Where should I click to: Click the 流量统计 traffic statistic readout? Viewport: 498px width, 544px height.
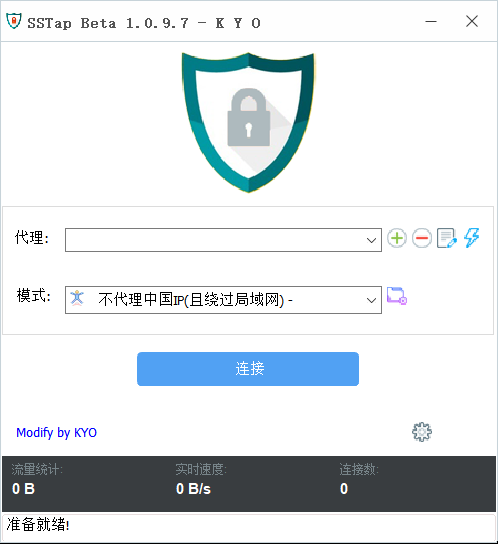pyautogui.click(x=37, y=479)
